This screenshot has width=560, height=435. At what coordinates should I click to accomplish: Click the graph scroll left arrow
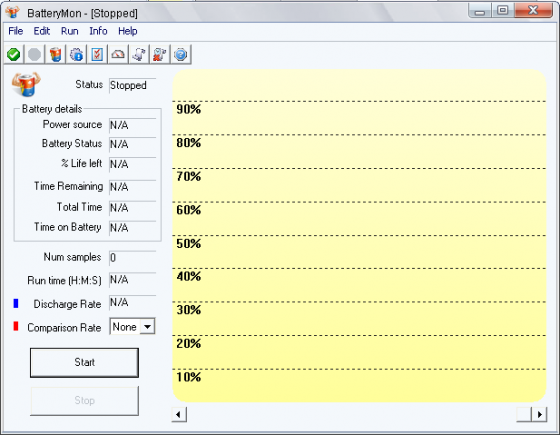coord(179,415)
